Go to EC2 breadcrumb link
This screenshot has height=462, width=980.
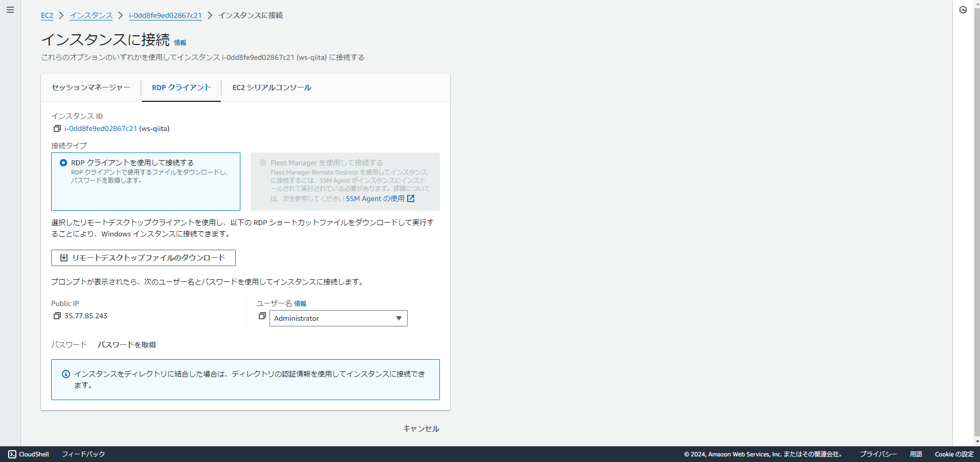pos(47,15)
